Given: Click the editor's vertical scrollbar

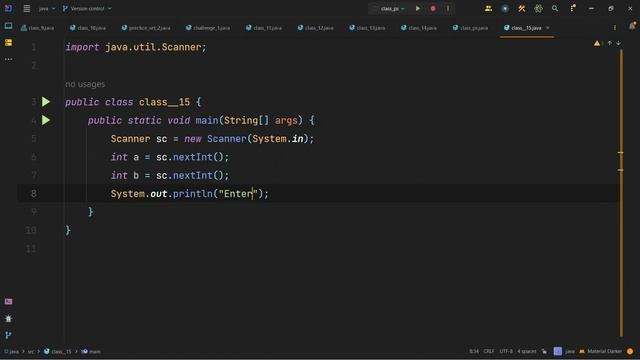Looking at the screenshot, I should (621, 192).
